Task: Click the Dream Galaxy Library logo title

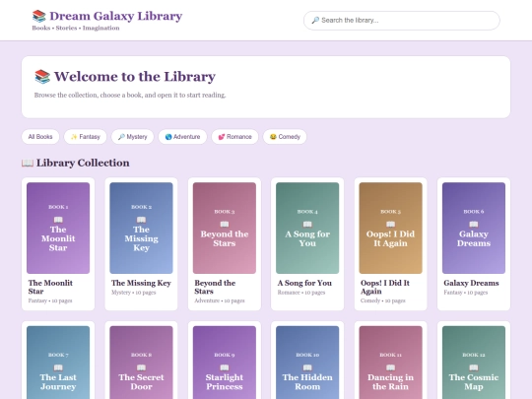Action: point(115,16)
